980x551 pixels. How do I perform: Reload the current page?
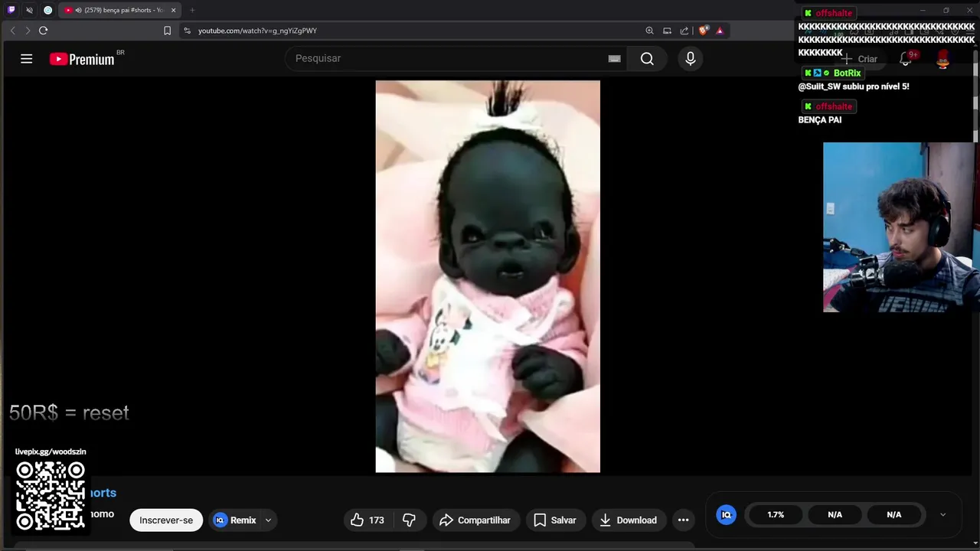[x=44, y=31]
